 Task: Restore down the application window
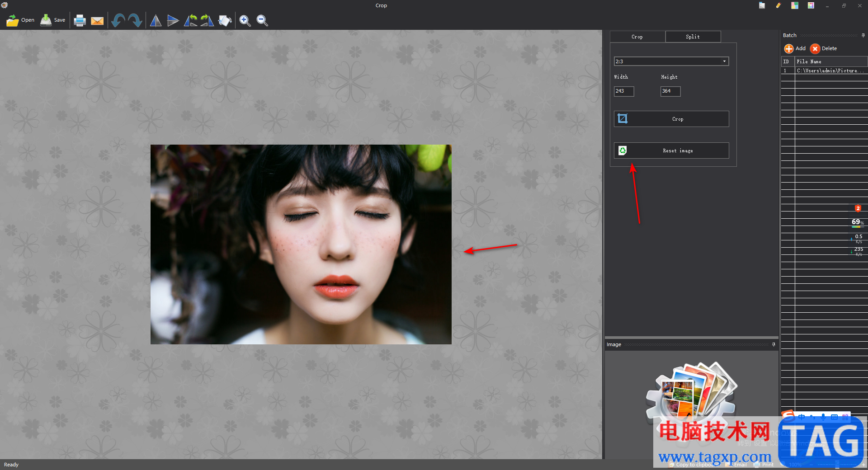[x=844, y=5]
